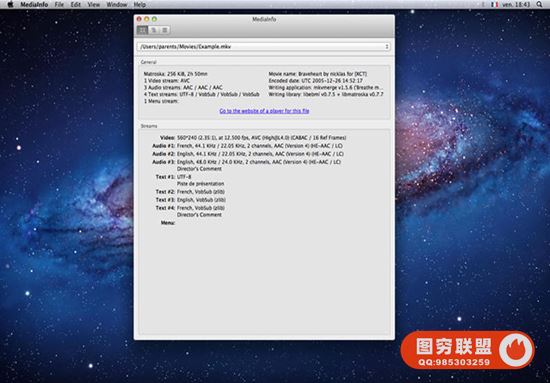Open the file path dropdown for Example.mkv
This screenshot has width=550, height=383.
[264, 47]
